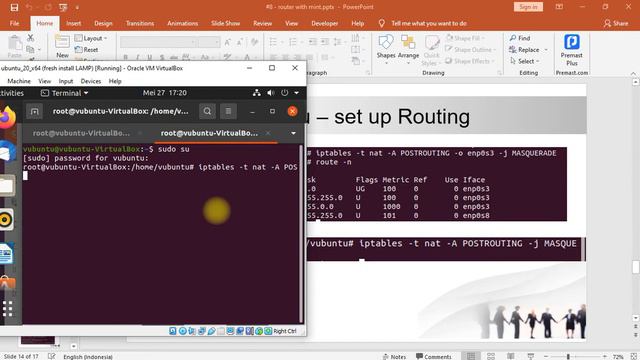Screen dimensions: 640x360
Task: Click zoom out minus button
Action: 546,356
